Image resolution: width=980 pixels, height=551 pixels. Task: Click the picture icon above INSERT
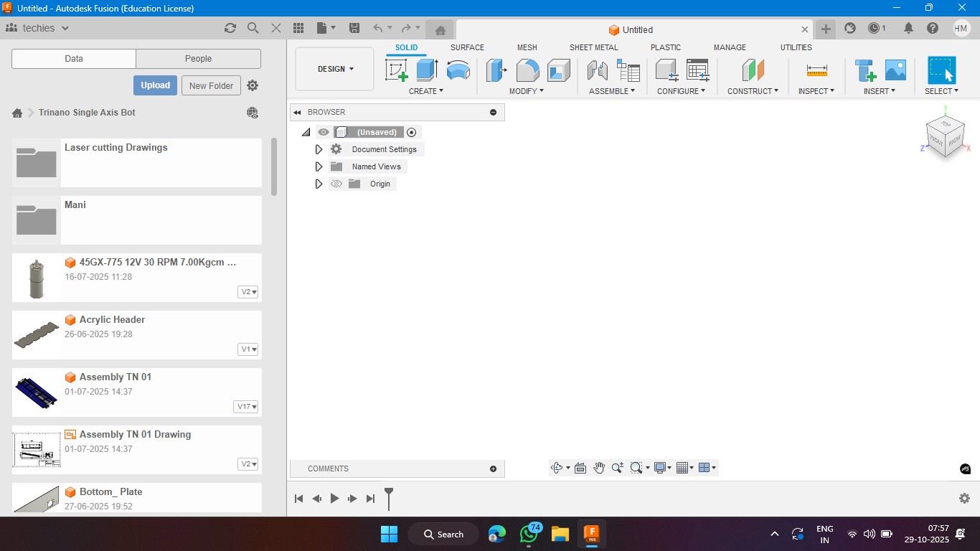click(895, 70)
